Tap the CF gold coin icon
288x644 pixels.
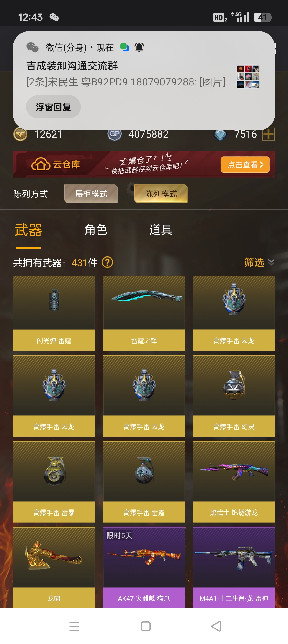20,135
